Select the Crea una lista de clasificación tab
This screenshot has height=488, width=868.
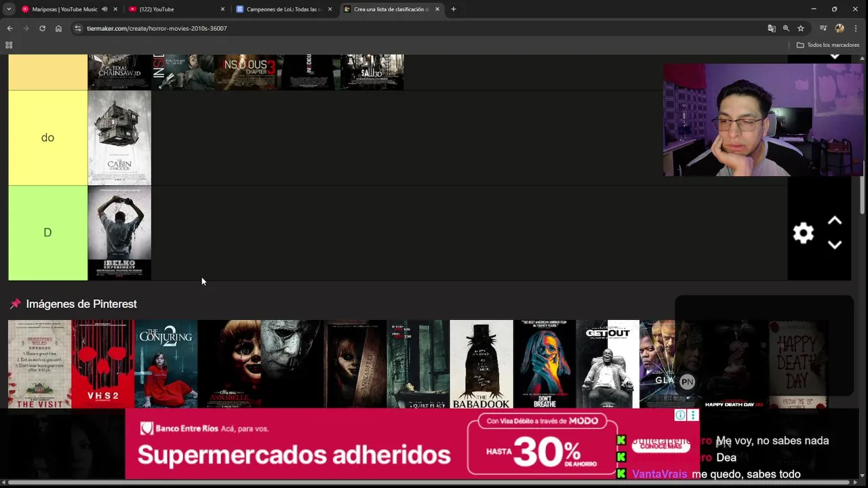coord(391,9)
